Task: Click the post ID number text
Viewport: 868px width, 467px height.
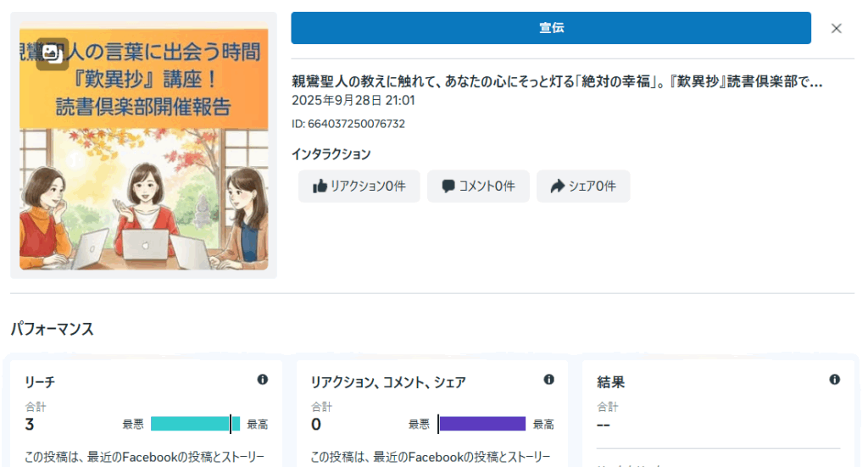Action: tap(348, 124)
